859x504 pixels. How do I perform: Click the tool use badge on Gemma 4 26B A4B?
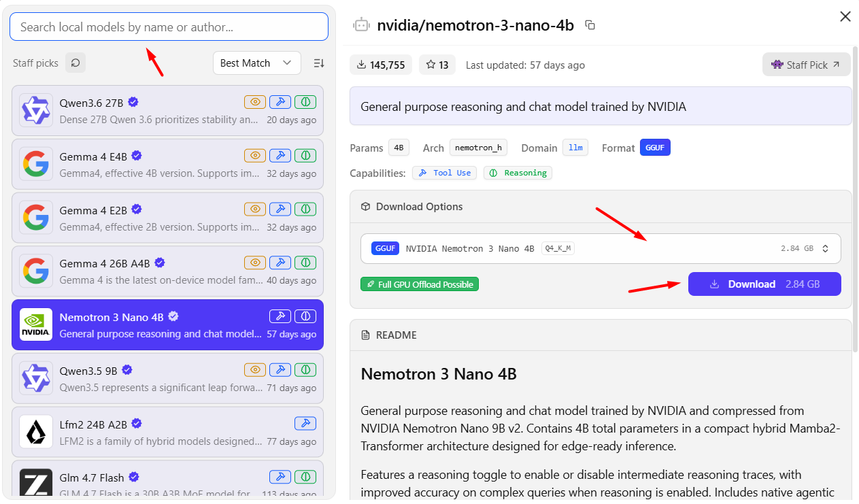[280, 263]
